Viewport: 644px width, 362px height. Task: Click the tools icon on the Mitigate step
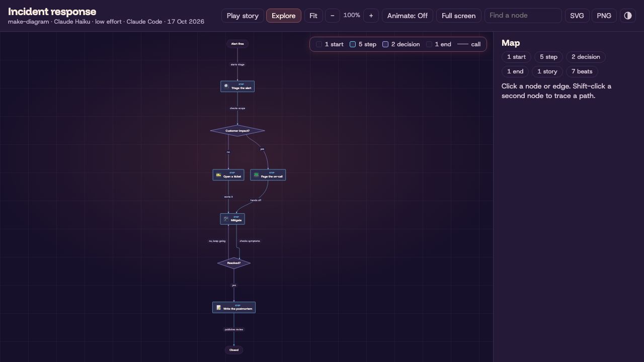[x=226, y=219]
